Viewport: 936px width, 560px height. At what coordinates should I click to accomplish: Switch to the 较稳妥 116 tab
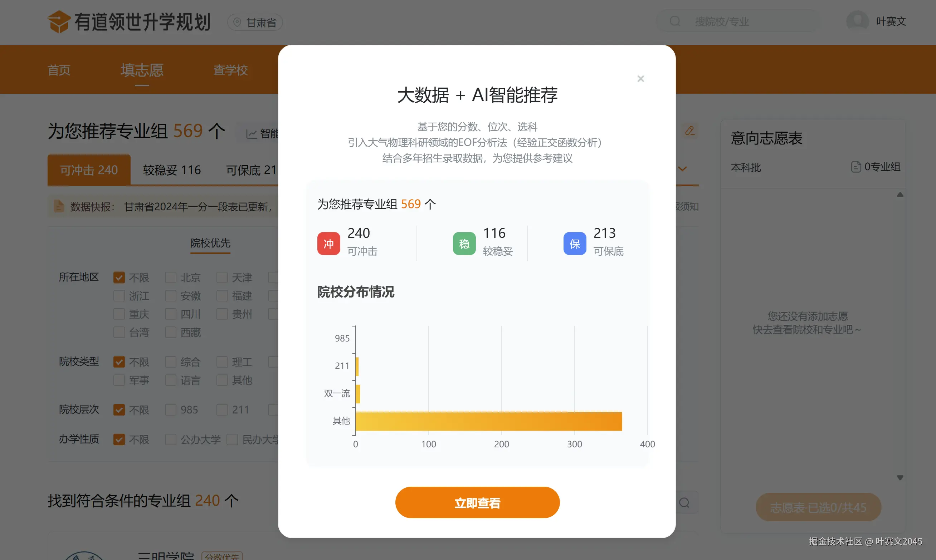[x=172, y=170]
